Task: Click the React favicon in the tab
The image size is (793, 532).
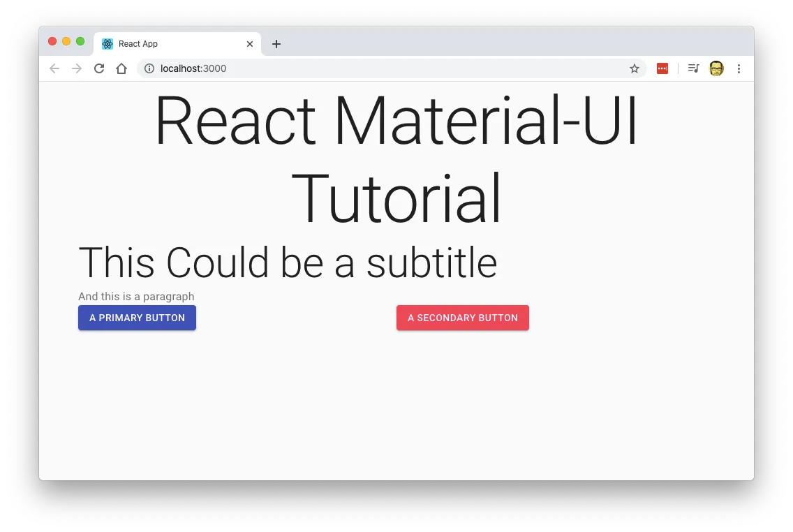Action: coord(108,44)
